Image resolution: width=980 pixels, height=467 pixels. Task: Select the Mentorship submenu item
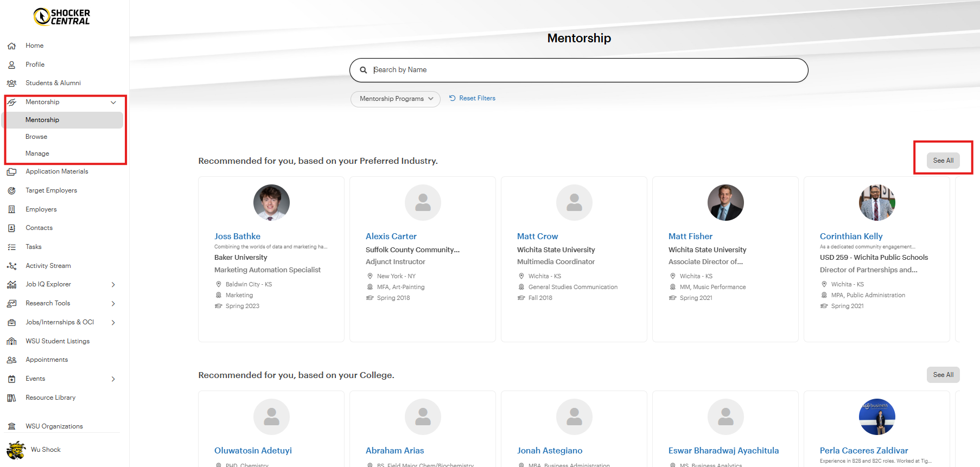64,120
